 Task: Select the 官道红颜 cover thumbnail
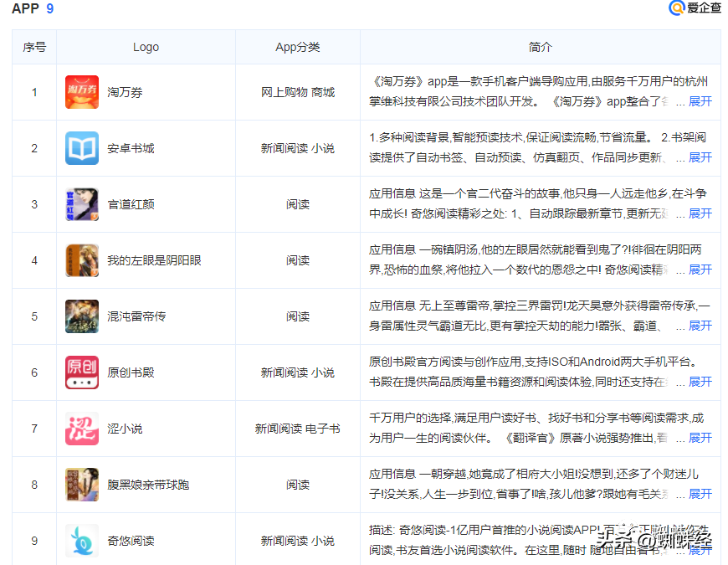click(x=82, y=204)
